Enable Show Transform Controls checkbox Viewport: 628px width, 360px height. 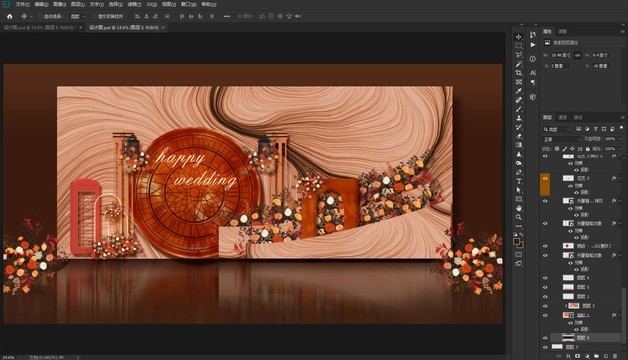tap(94, 16)
